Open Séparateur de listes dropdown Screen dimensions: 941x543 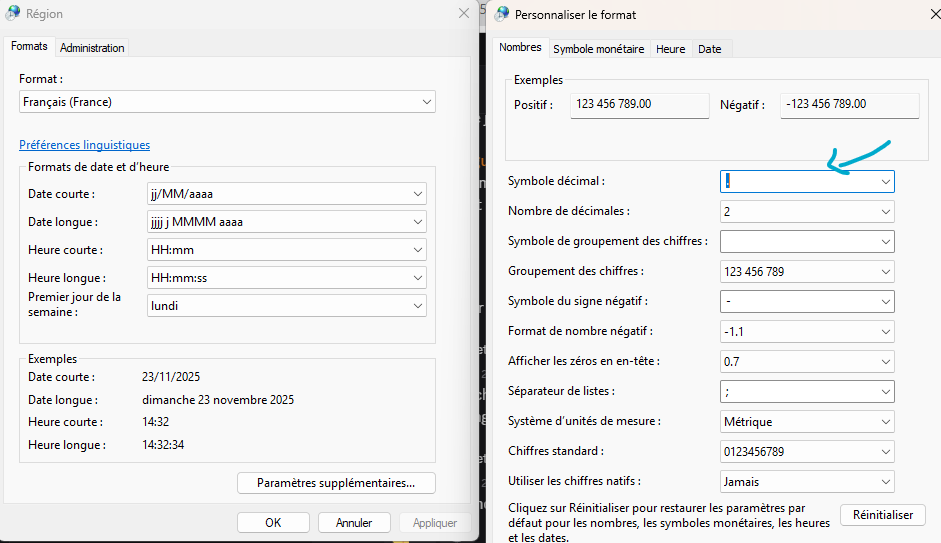807,392
